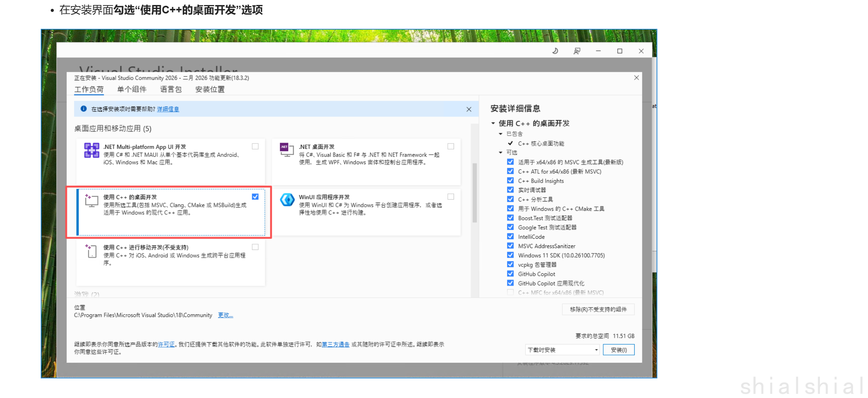Close the workload installation dialog
The image size is (868, 398).
[x=637, y=78]
